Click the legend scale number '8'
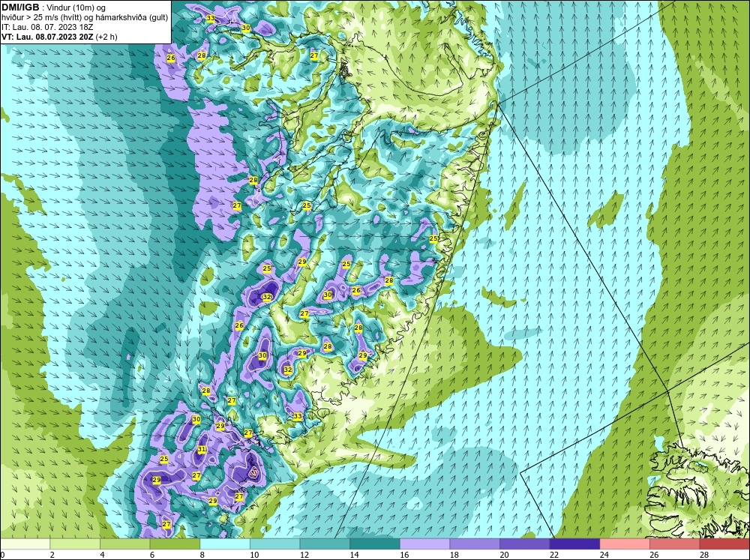 click(202, 555)
